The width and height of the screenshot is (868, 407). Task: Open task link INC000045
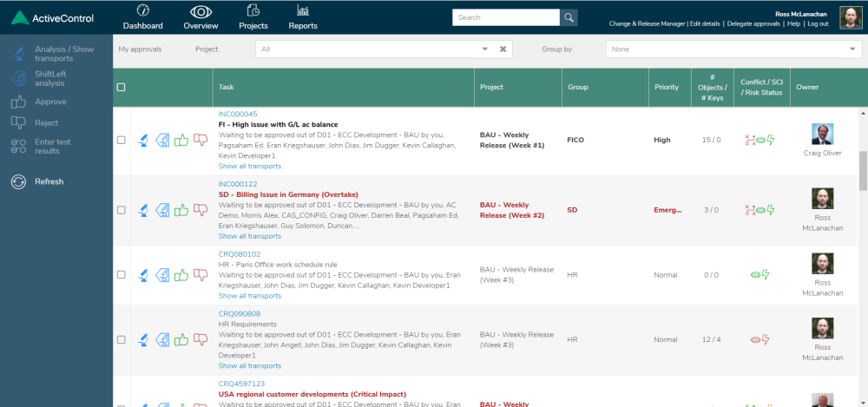(238, 114)
